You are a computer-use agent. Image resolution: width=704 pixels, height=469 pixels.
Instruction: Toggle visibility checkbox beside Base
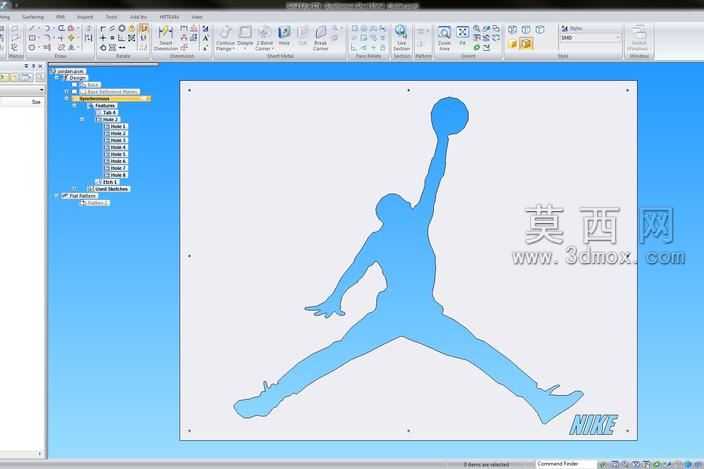coord(75,85)
